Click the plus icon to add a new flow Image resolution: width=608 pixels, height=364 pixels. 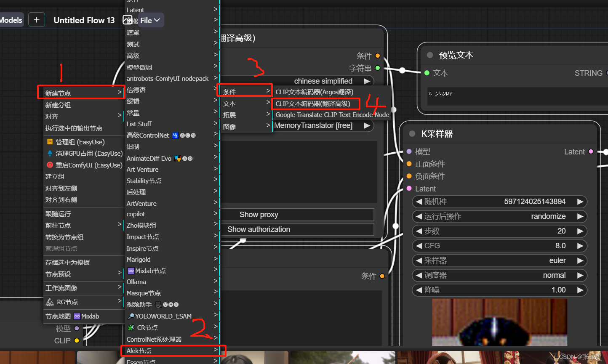[37, 20]
